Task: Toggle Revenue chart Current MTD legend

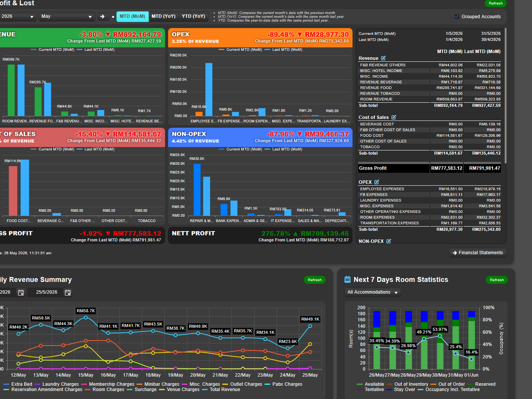Action: point(52,50)
